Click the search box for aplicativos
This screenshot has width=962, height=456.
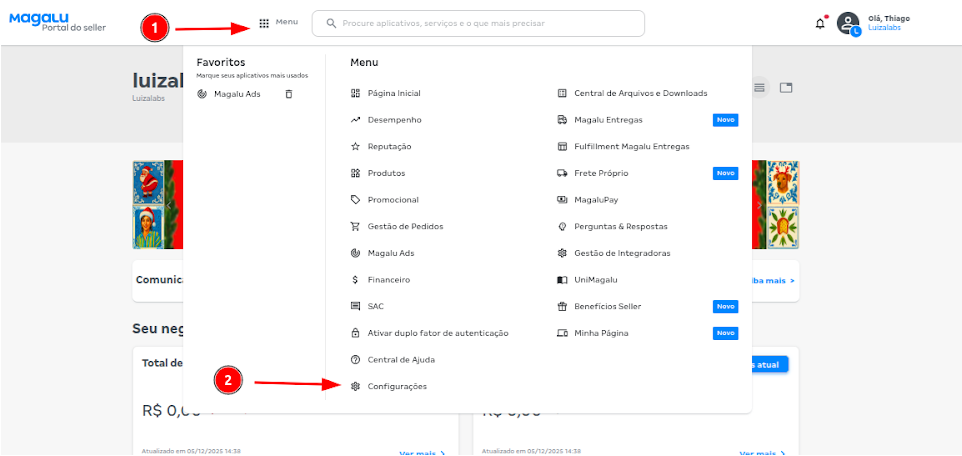(478, 23)
